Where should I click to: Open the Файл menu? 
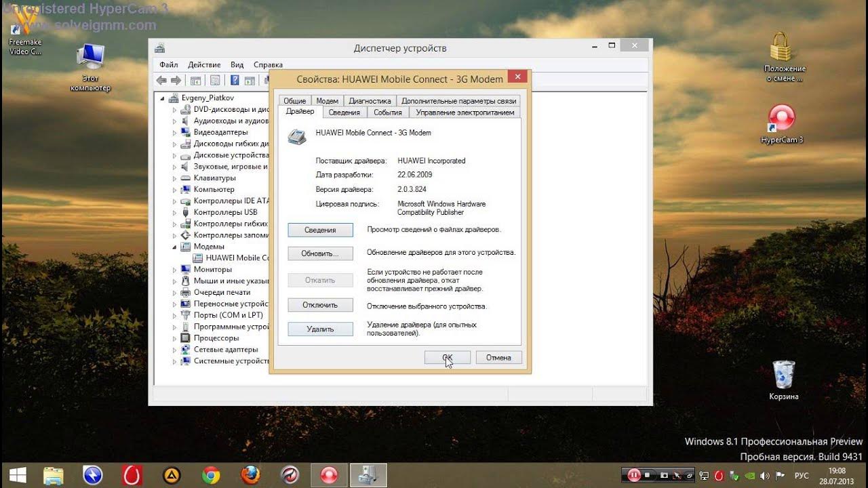tap(169, 65)
